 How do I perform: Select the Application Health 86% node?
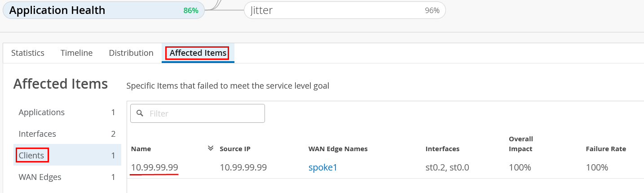103,10
